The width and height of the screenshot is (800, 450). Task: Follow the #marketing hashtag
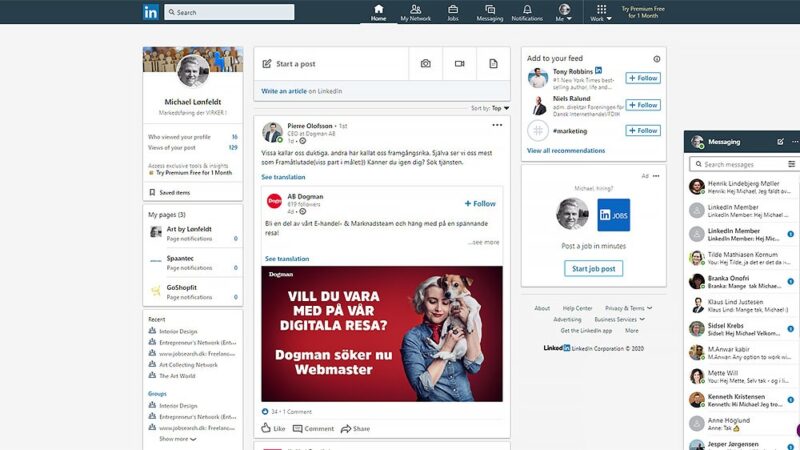643,131
